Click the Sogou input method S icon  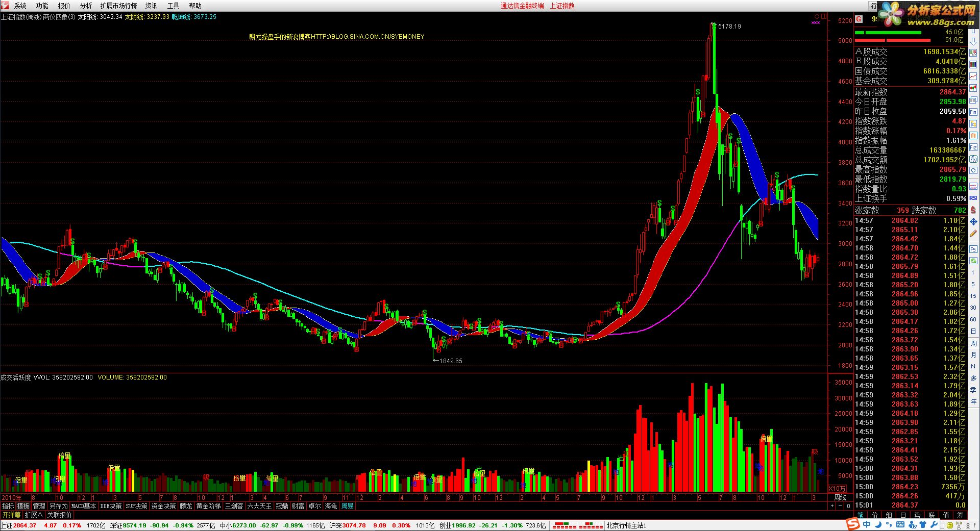pyautogui.click(x=853, y=523)
